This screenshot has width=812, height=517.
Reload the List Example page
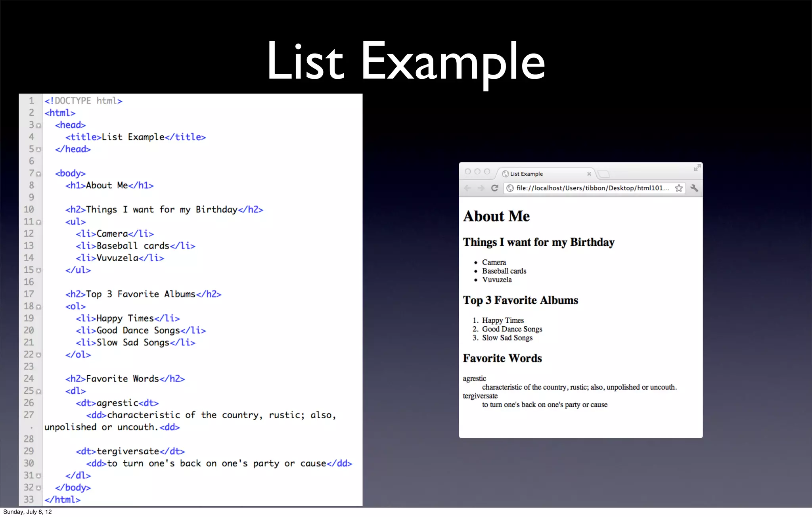point(494,188)
